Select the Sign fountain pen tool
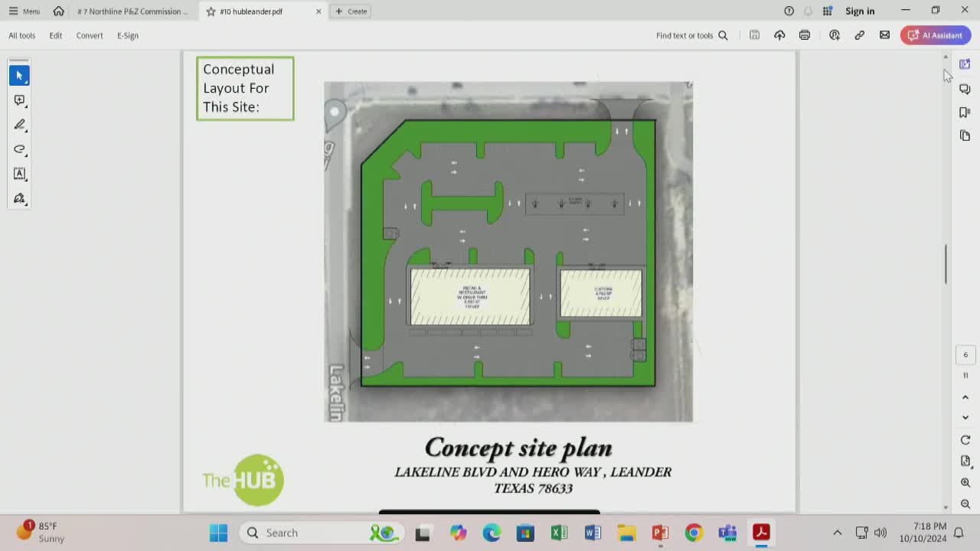 pyautogui.click(x=19, y=198)
